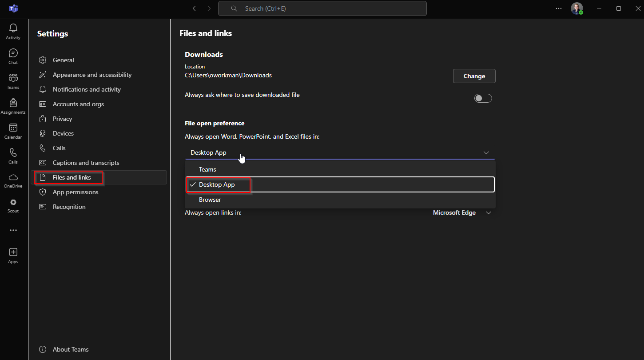644x360 pixels.
Task: Open the more apps ellipsis in sidebar
Action: tap(13, 230)
